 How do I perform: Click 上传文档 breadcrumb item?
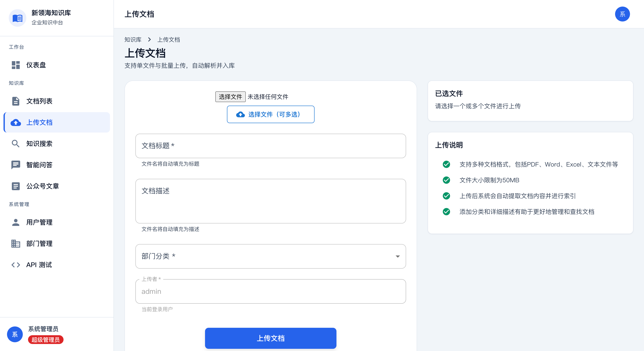tap(168, 39)
